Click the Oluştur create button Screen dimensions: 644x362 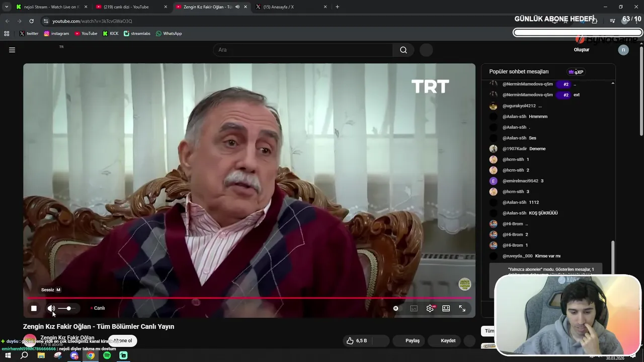coord(582,50)
